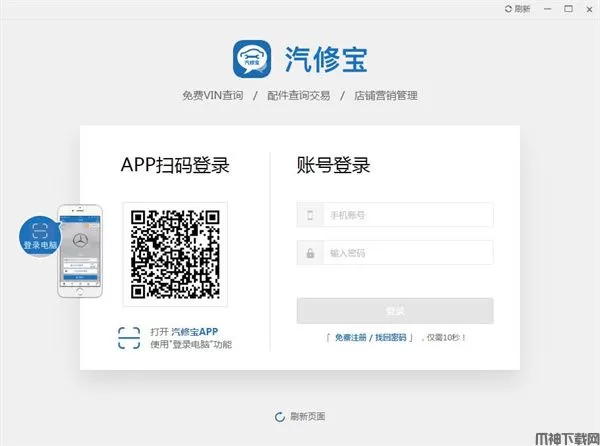Image resolution: width=600 pixels, height=446 pixels.
Task: Click the 店铺营销管理 tagline text
Action: coord(385,95)
